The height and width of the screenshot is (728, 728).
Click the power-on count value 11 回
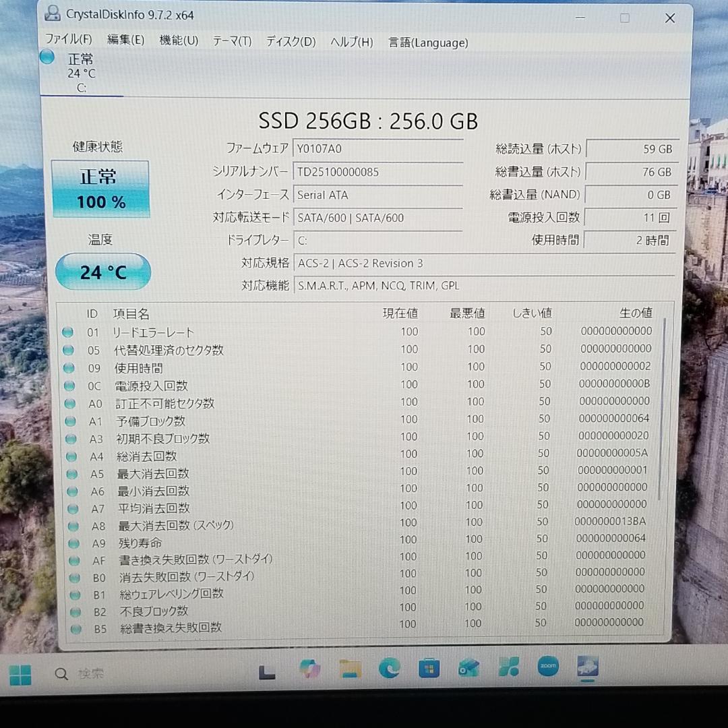[x=631, y=218]
